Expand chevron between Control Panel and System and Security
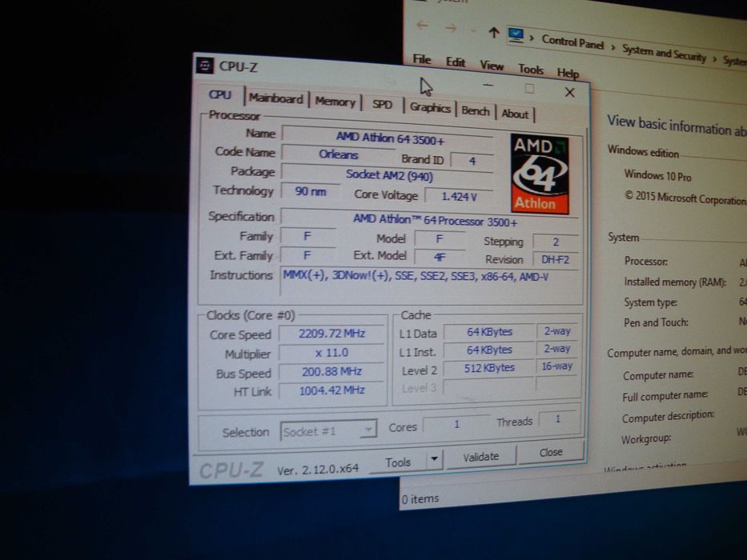Image resolution: width=747 pixels, height=560 pixels. [x=613, y=48]
